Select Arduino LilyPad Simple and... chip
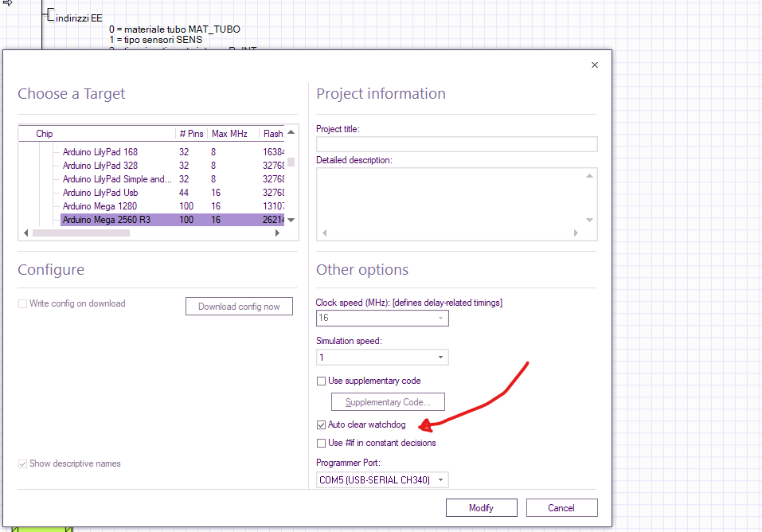The width and height of the screenshot is (762, 532). (x=117, y=179)
